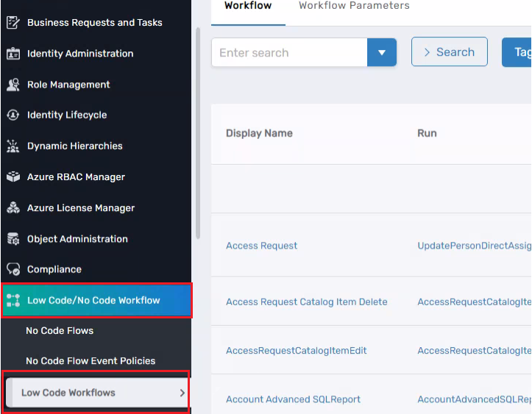The height and width of the screenshot is (414, 532).
Task: Click the Identity Lifecycle circular icon
Action: (x=13, y=115)
